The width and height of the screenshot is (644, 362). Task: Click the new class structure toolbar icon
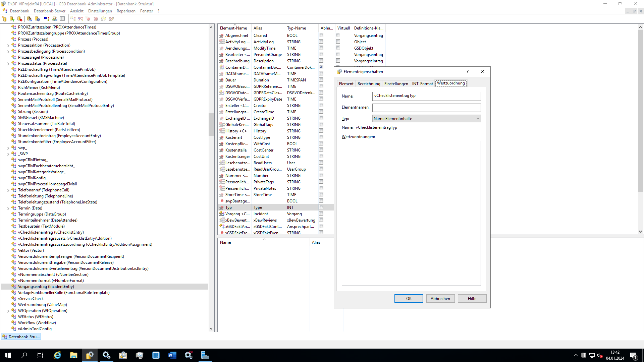pos(73,19)
